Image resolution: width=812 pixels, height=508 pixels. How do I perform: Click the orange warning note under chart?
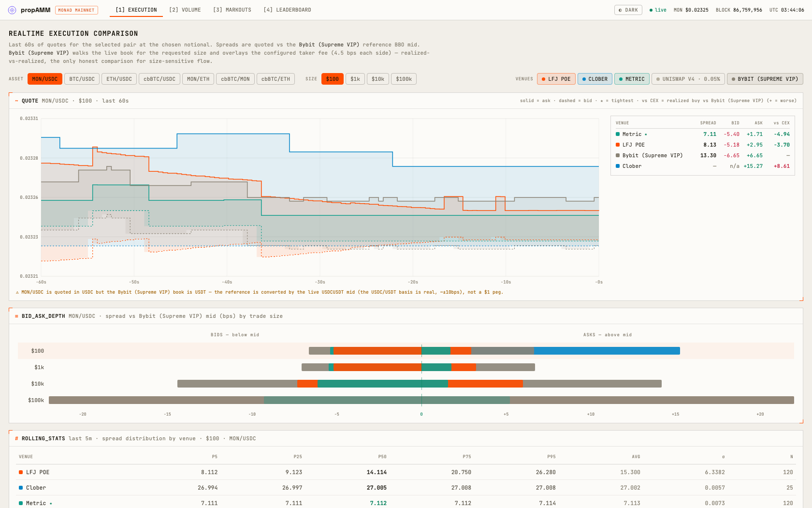[260, 292]
